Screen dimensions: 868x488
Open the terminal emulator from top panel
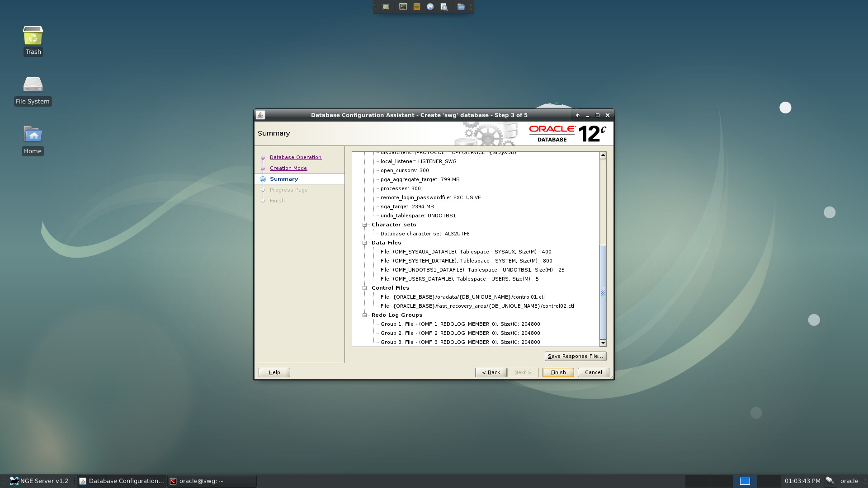point(403,7)
